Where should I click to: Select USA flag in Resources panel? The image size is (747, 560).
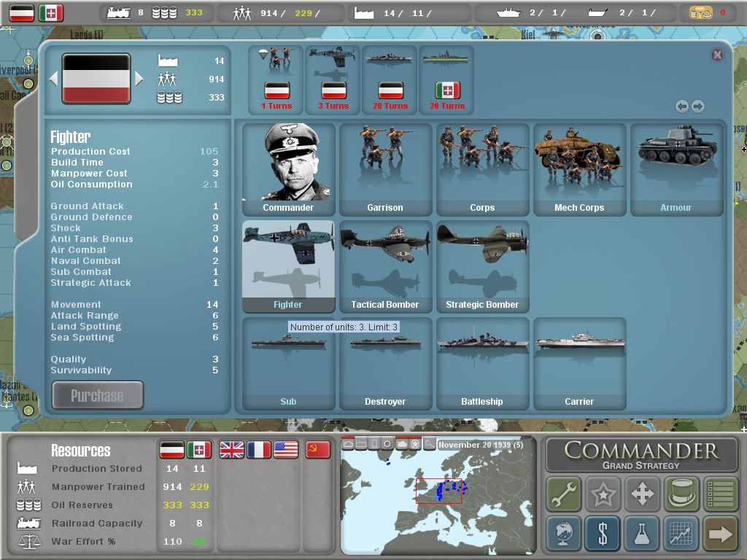point(286,449)
